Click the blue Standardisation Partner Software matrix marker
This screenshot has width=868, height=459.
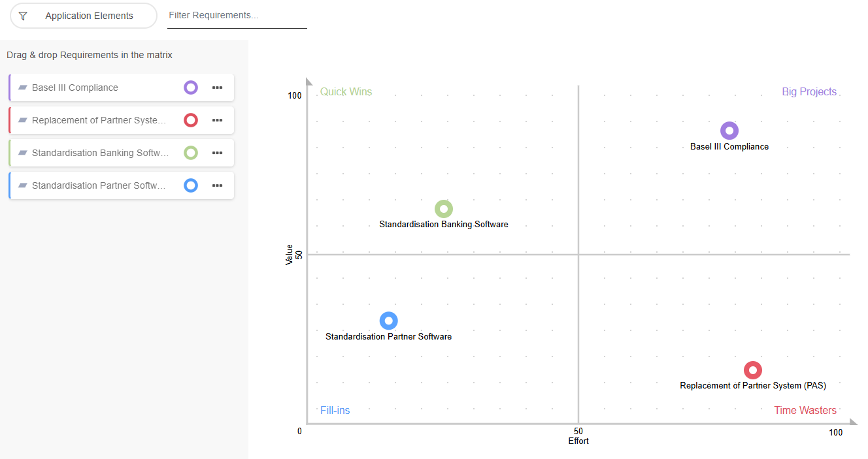point(389,321)
